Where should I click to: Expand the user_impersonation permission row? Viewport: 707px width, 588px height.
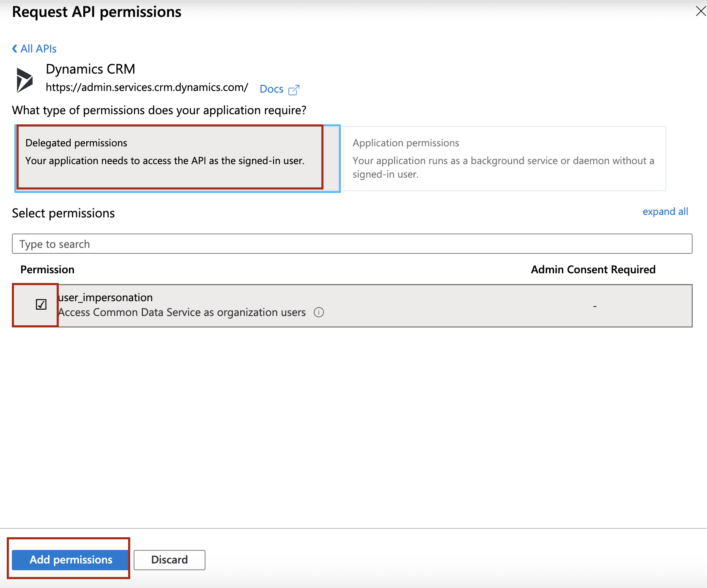(x=106, y=297)
